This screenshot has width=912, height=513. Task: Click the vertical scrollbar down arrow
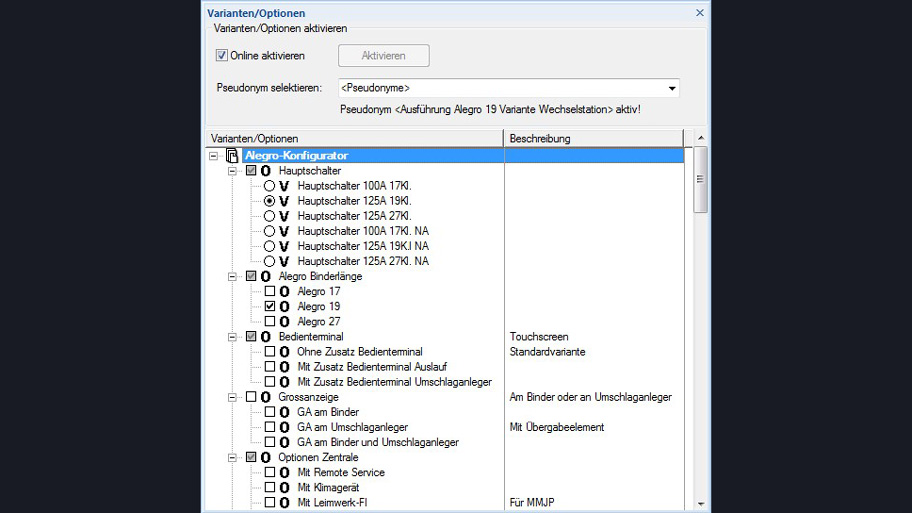point(700,504)
